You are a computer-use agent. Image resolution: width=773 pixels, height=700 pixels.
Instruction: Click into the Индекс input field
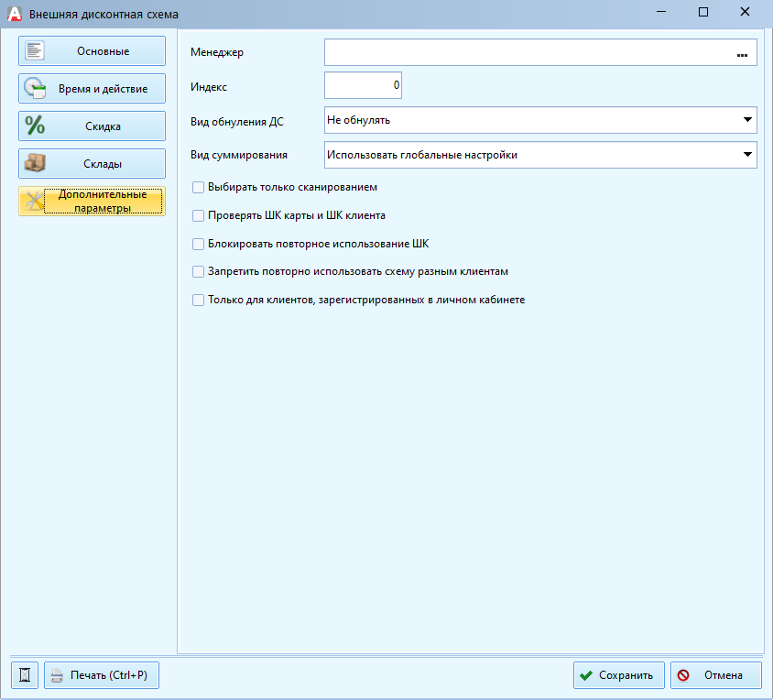pyautogui.click(x=363, y=85)
